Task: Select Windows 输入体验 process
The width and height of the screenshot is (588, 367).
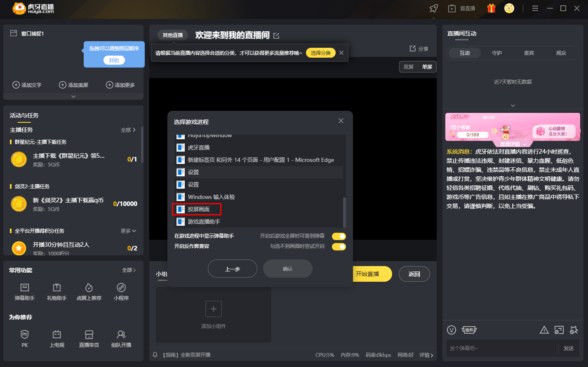Action: (x=259, y=197)
